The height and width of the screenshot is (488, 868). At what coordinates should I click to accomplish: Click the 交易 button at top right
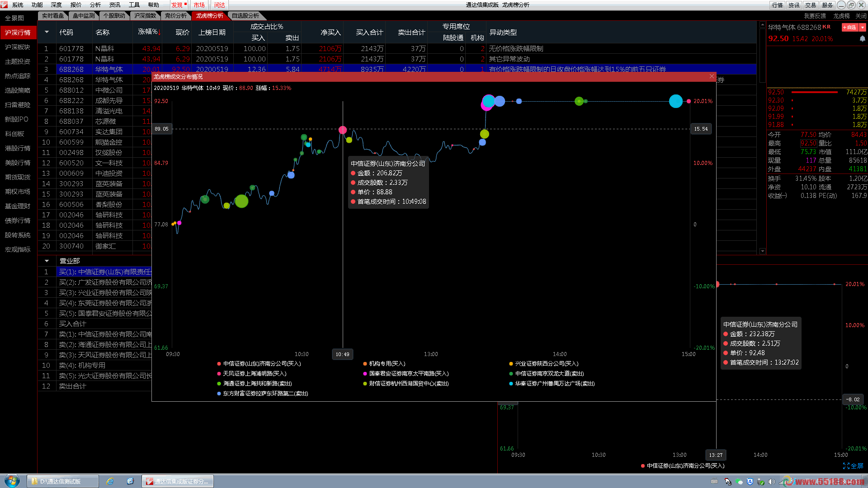point(811,5)
